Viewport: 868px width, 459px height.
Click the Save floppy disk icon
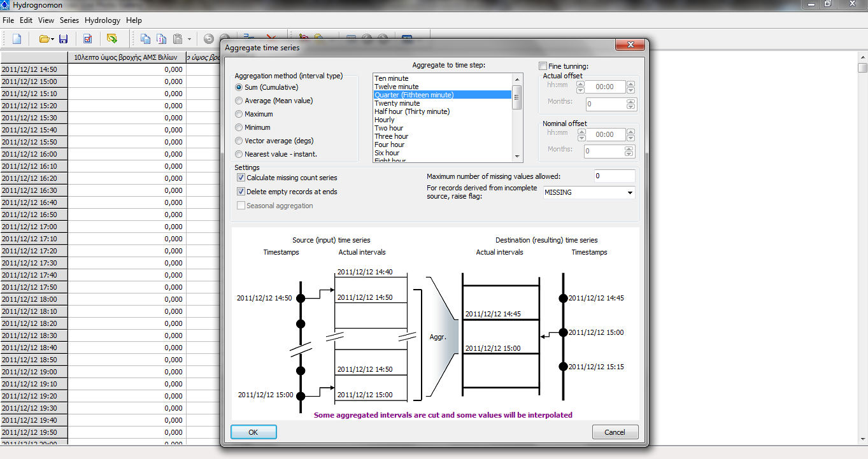coord(64,39)
